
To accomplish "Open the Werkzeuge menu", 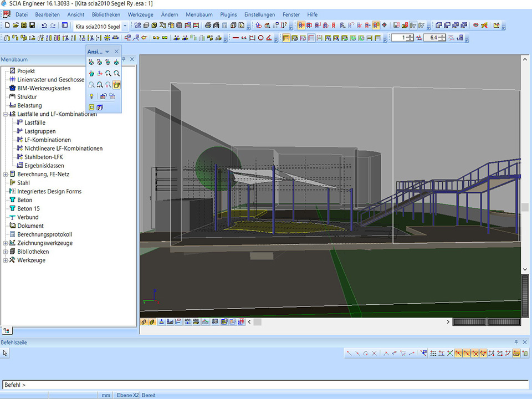I will [x=140, y=14].
